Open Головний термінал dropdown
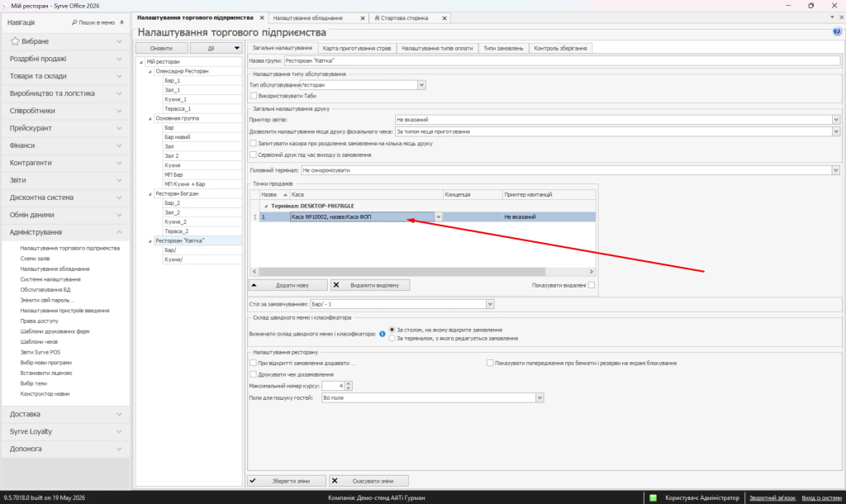 pyautogui.click(x=836, y=170)
